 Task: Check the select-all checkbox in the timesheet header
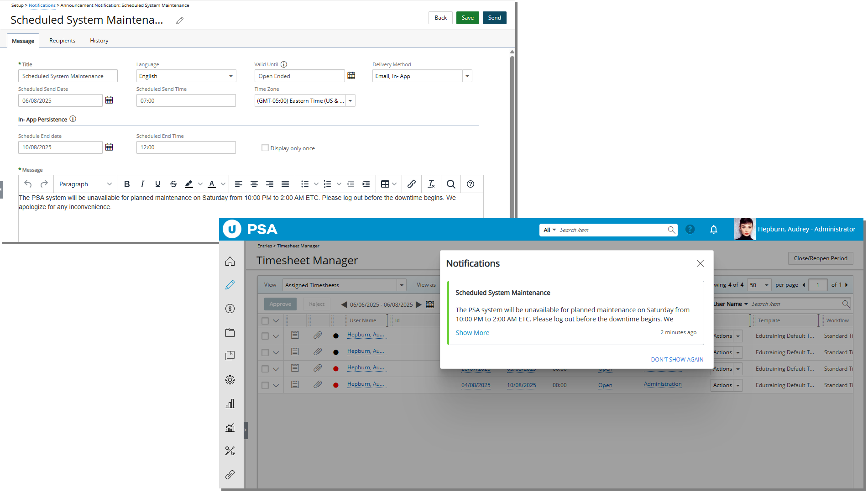(265, 320)
